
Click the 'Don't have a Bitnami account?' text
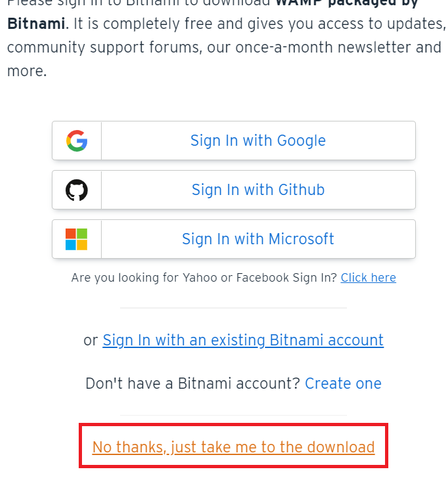pos(193,383)
